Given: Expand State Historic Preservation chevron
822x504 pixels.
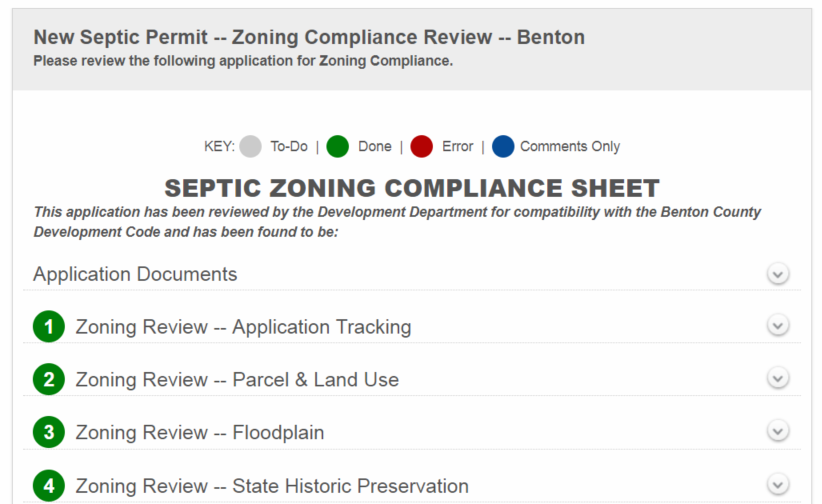Looking at the screenshot, I should 777,485.
